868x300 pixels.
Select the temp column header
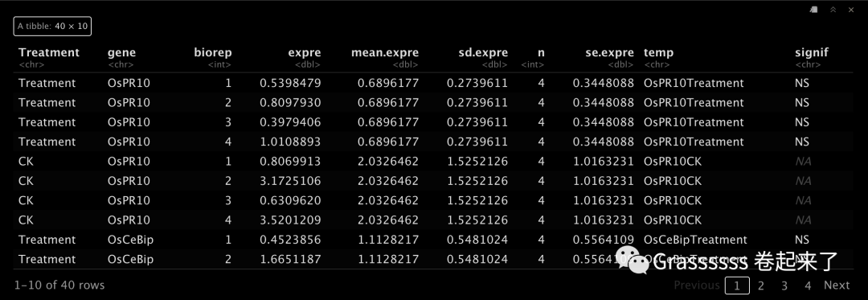pos(659,52)
